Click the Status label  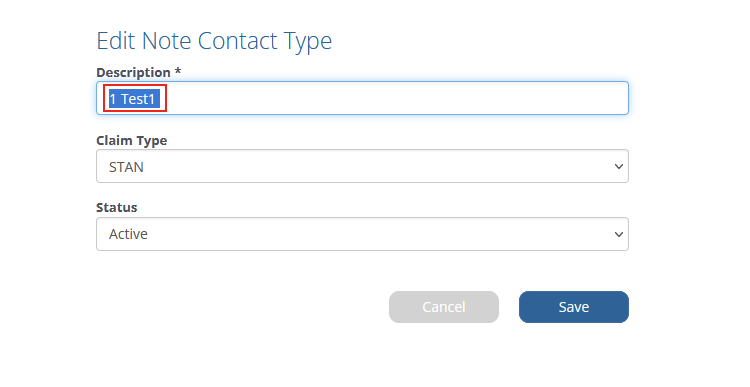117,208
